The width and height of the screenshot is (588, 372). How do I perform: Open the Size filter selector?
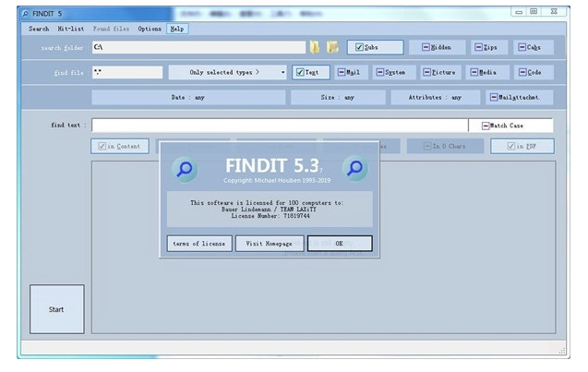[x=338, y=97]
